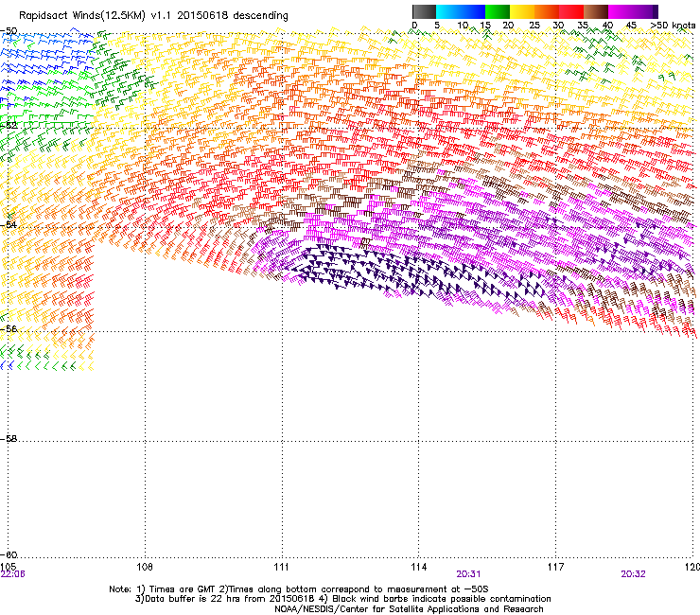Click the blue 10-15 knots legend segment
The image size is (700, 615).
tap(473, 11)
